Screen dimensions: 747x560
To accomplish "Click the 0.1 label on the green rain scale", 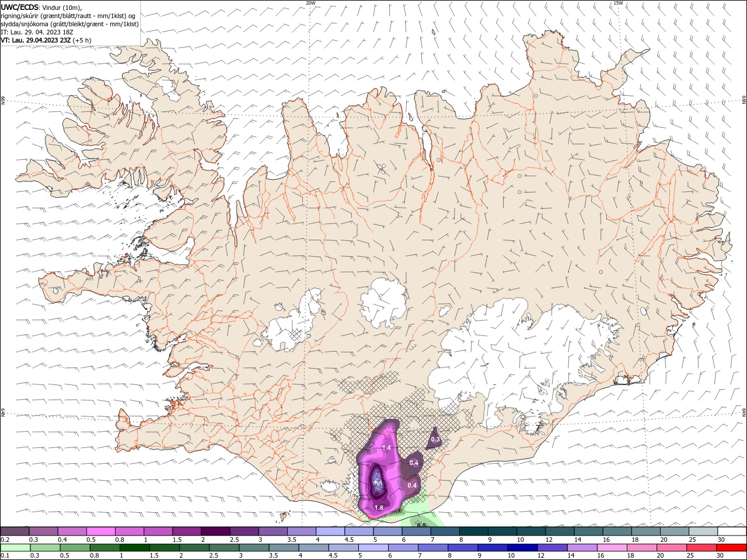I will tap(5, 556).
